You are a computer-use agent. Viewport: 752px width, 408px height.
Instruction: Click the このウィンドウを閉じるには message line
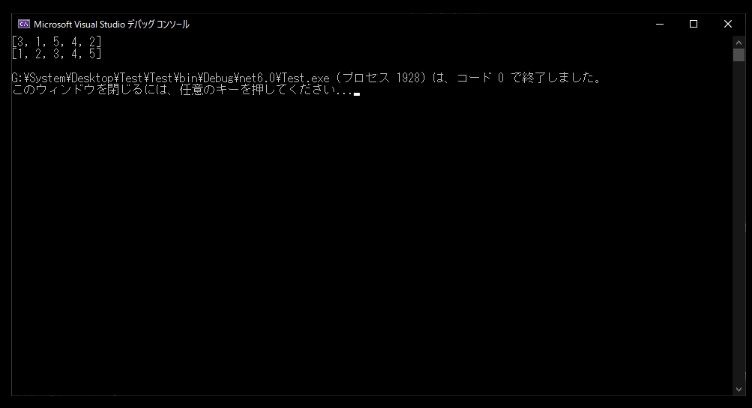[182, 90]
